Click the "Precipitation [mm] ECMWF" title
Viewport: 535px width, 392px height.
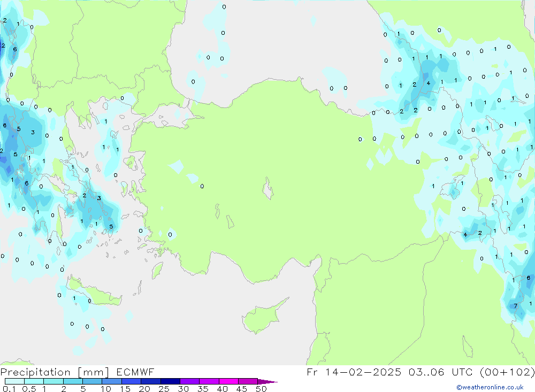[77, 372]
